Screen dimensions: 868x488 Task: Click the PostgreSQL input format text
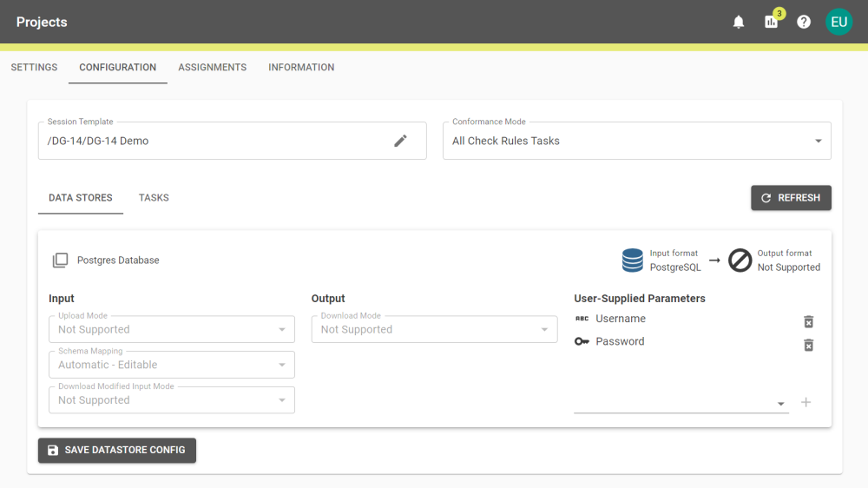pos(675,267)
